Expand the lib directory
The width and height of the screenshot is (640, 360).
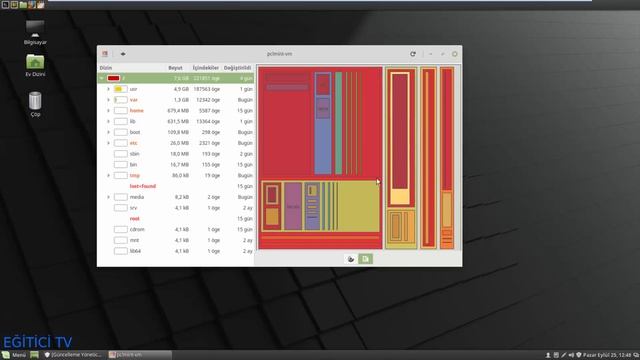point(109,121)
